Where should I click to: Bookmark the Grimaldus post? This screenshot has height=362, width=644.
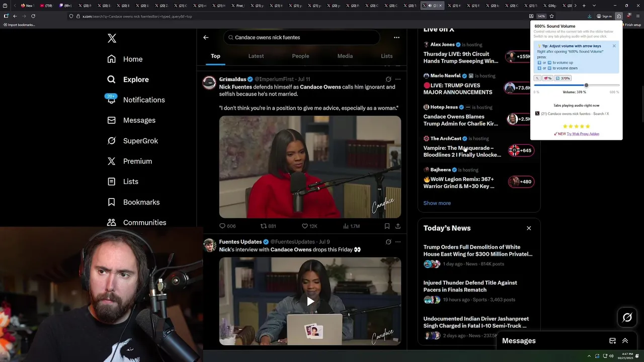point(387,226)
